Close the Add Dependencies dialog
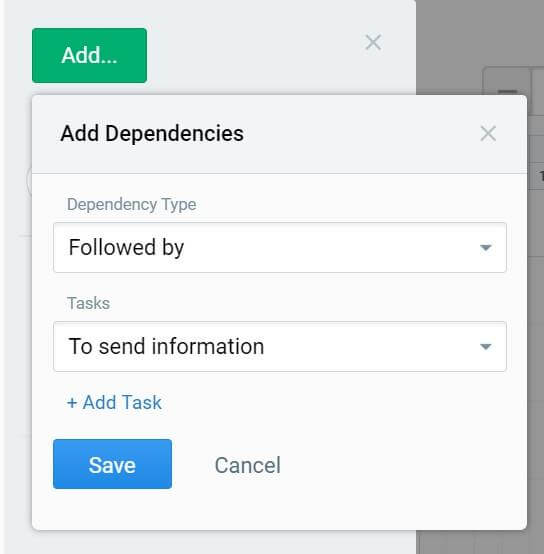 [488, 134]
